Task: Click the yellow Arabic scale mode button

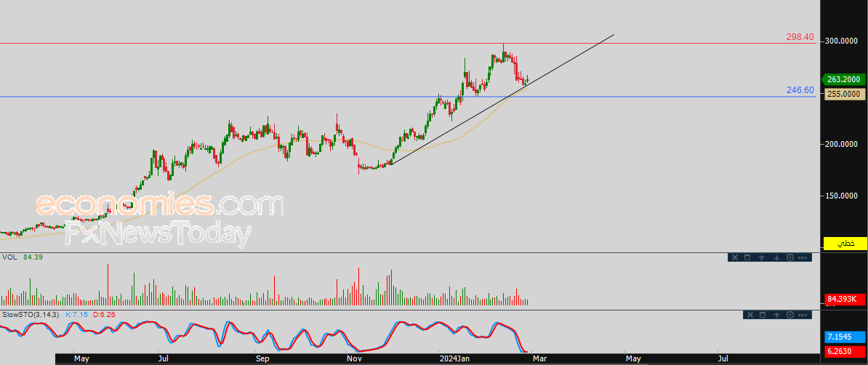Action: coord(845,243)
